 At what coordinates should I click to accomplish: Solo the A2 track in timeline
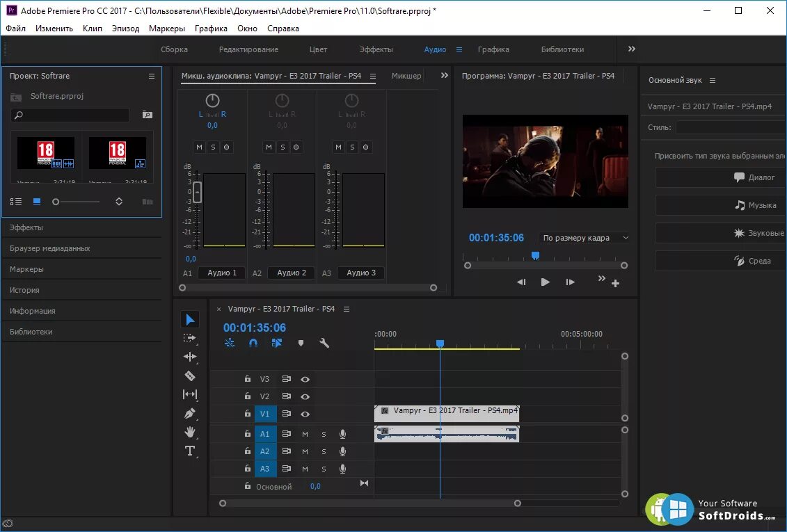(324, 451)
